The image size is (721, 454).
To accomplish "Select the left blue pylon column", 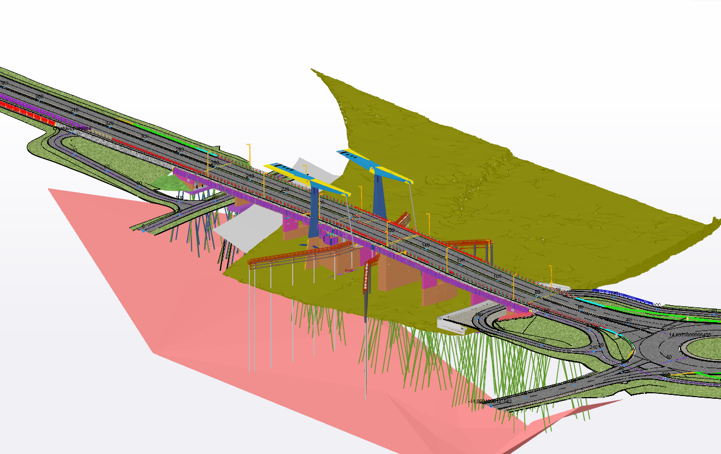I will tap(314, 212).
